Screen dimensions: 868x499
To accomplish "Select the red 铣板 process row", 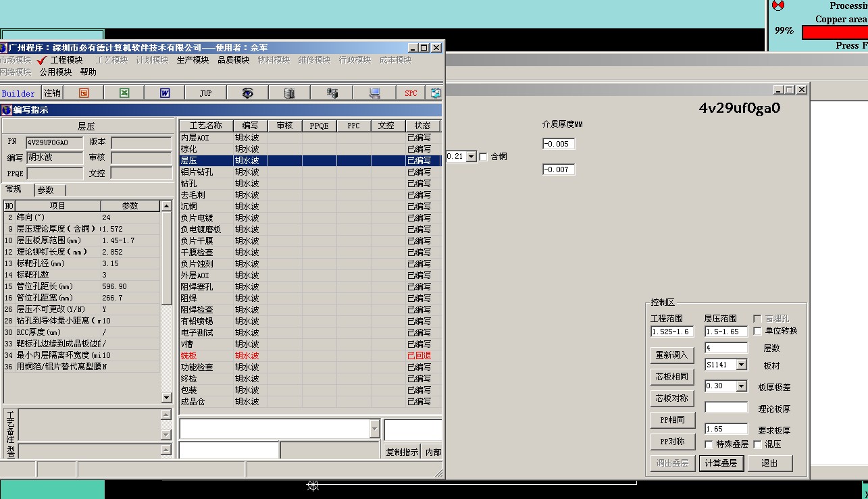I will (x=310, y=356).
